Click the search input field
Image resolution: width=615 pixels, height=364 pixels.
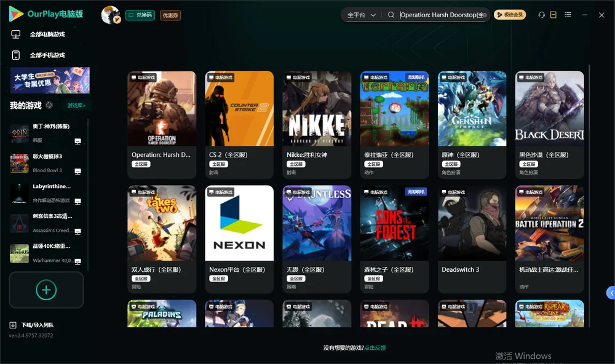[441, 15]
